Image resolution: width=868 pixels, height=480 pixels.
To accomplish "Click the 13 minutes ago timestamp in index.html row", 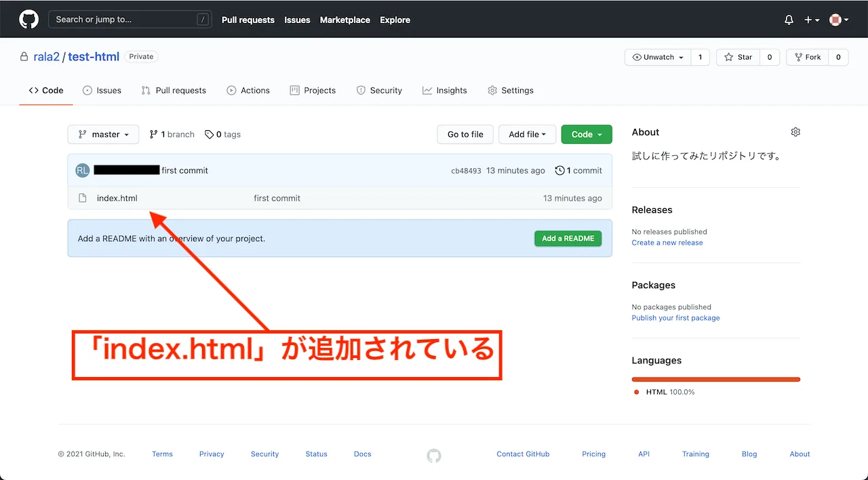I will click(x=572, y=198).
